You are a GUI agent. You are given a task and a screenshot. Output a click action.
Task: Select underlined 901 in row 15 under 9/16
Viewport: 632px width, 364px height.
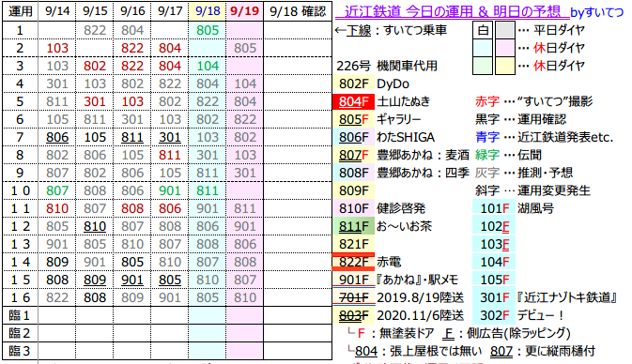[x=132, y=280]
